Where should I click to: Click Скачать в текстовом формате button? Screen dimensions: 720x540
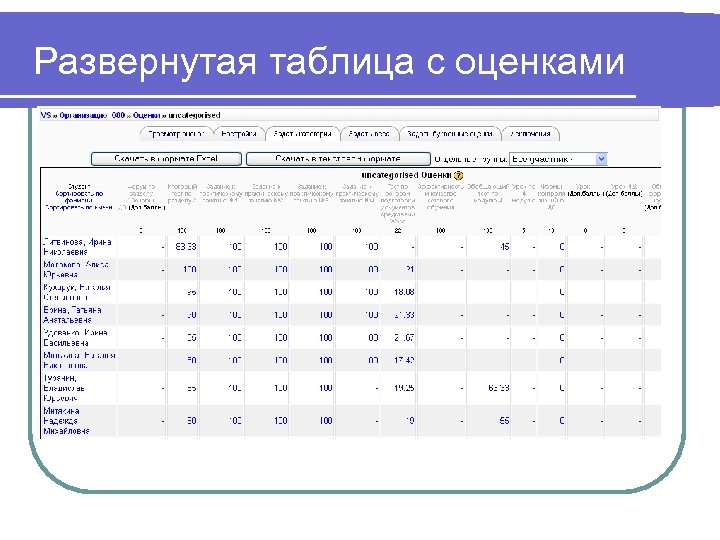[x=338, y=159]
